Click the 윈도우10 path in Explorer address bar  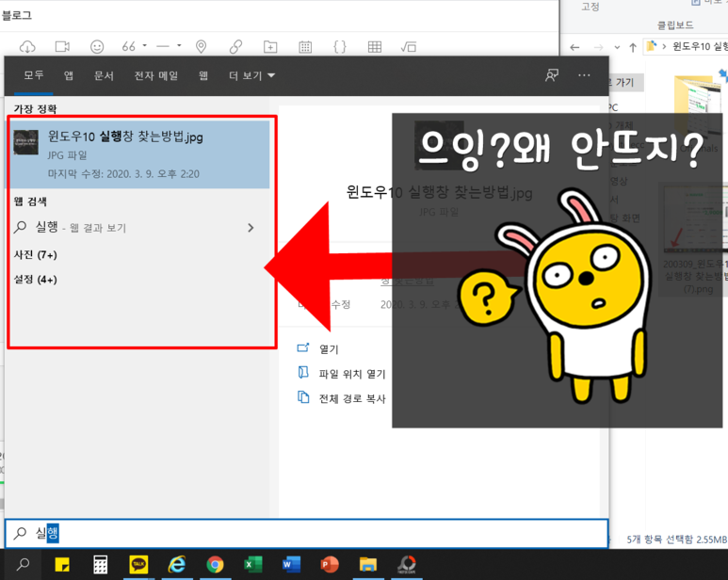[700, 46]
